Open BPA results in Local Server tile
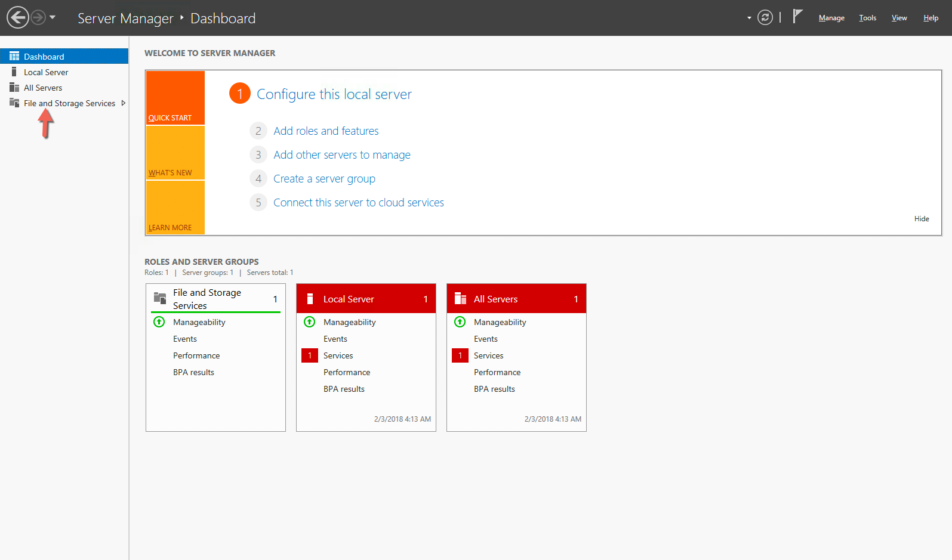 344,389
